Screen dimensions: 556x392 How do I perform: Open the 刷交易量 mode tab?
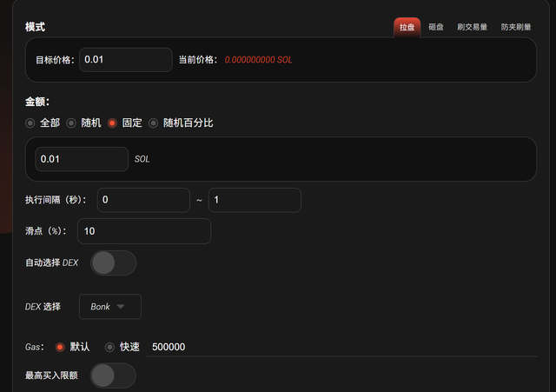click(x=472, y=27)
